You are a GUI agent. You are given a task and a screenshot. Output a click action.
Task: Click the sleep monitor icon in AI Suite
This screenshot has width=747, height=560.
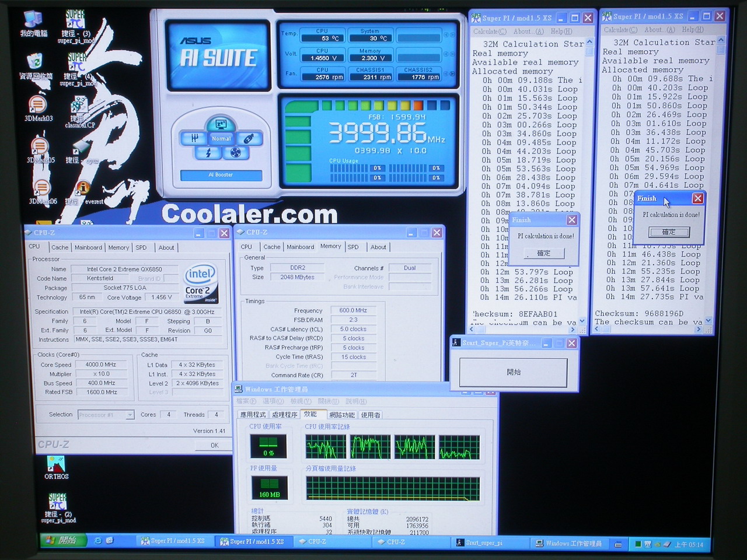[221, 124]
